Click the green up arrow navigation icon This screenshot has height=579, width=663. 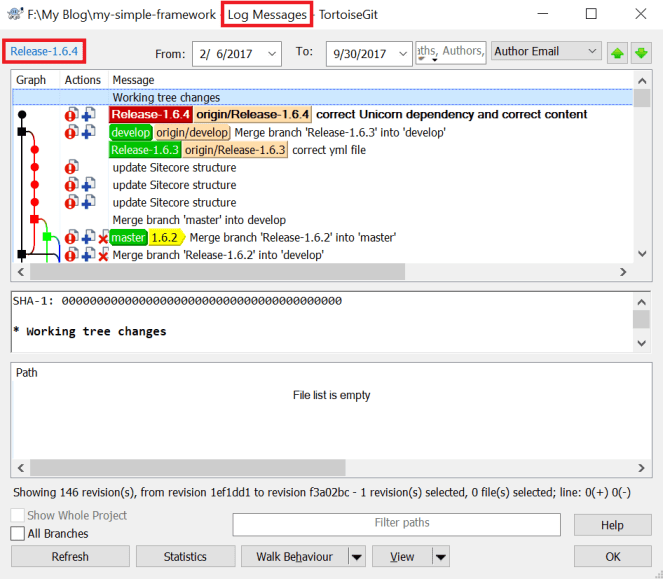click(619, 52)
